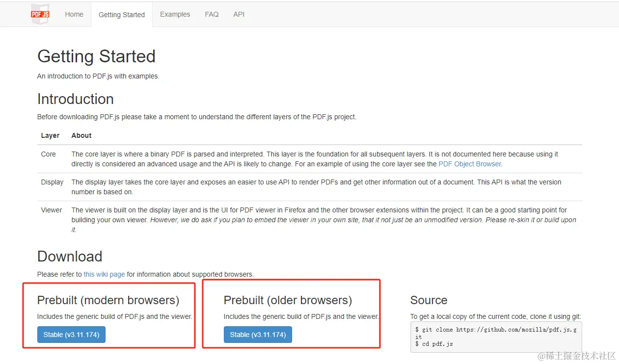Click the Introduction section heading
The width and height of the screenshot is (619, 364).
click(76, 99)
